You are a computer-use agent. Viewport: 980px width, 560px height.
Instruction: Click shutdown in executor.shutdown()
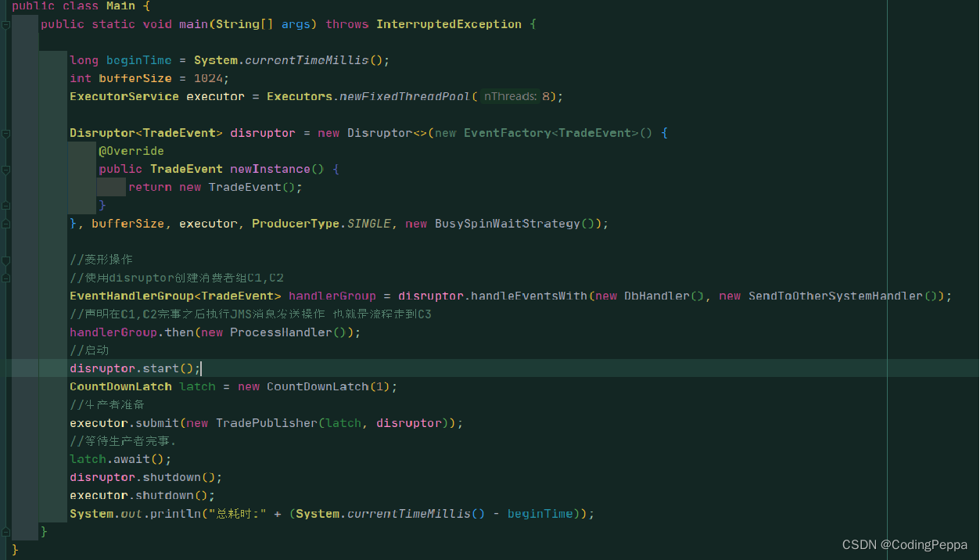coord(164,495)
